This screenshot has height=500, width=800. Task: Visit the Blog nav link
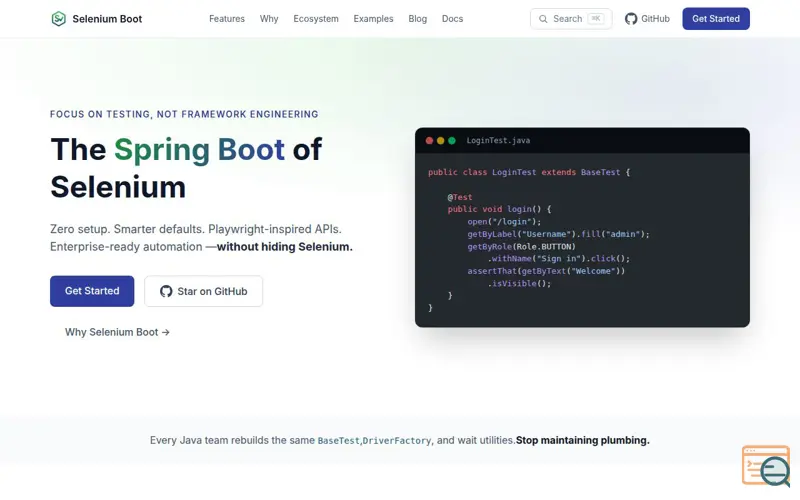tap(417, 19)
